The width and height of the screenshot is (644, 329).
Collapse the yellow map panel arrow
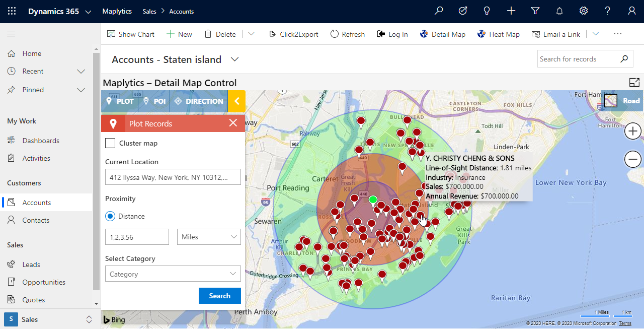coord(236,101)
